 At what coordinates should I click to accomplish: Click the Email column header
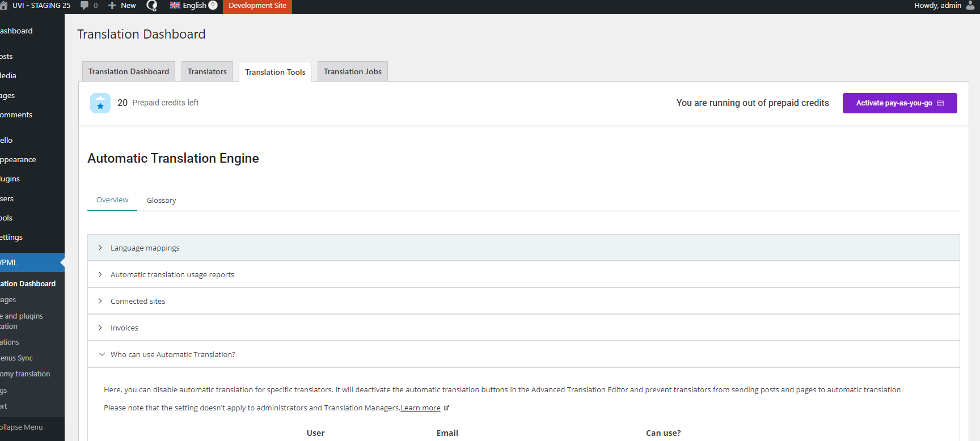tap(447, 433)
